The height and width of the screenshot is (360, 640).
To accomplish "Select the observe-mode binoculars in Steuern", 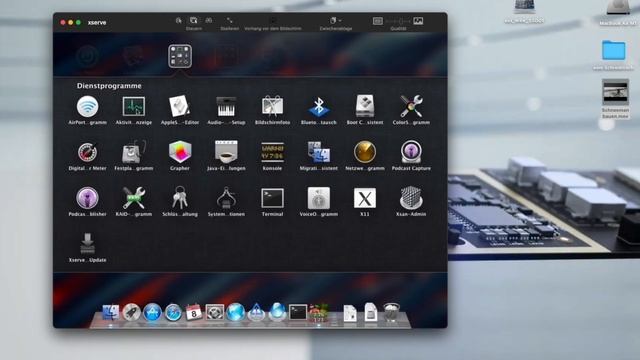I will coord(209,20).
